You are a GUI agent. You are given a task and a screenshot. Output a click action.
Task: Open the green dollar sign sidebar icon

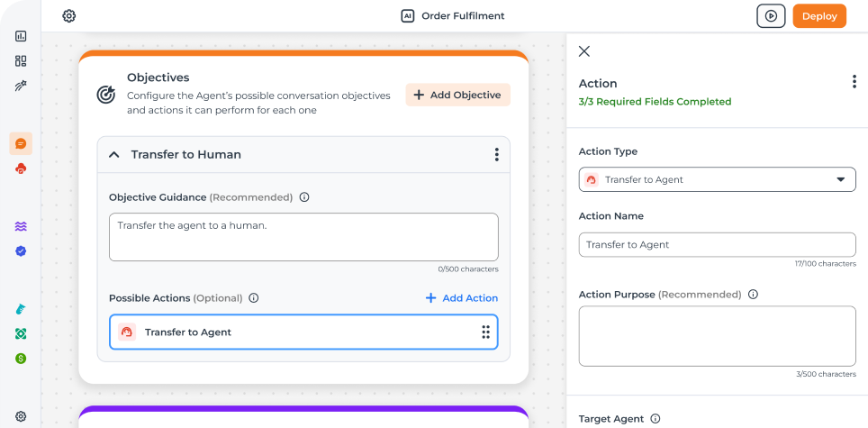21,359
